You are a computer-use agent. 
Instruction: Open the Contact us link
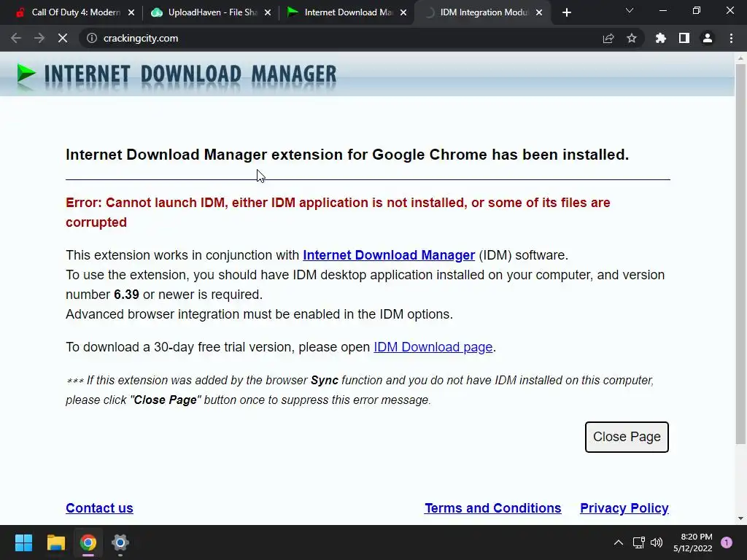coord(99,508)
